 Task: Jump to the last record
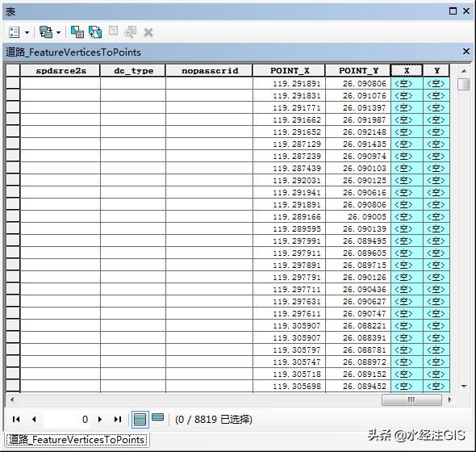click(118, 420)
